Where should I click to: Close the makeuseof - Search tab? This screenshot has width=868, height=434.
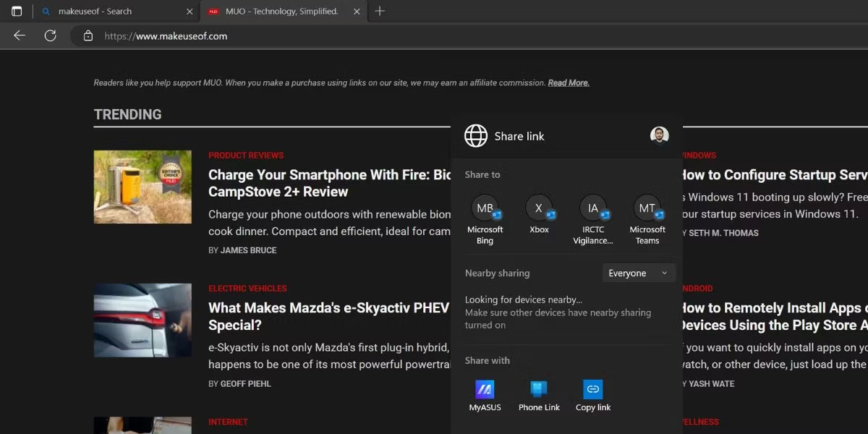190,12
